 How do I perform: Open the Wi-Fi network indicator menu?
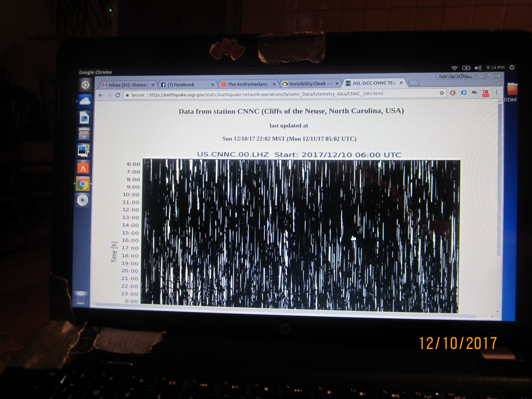coord(454,68)
